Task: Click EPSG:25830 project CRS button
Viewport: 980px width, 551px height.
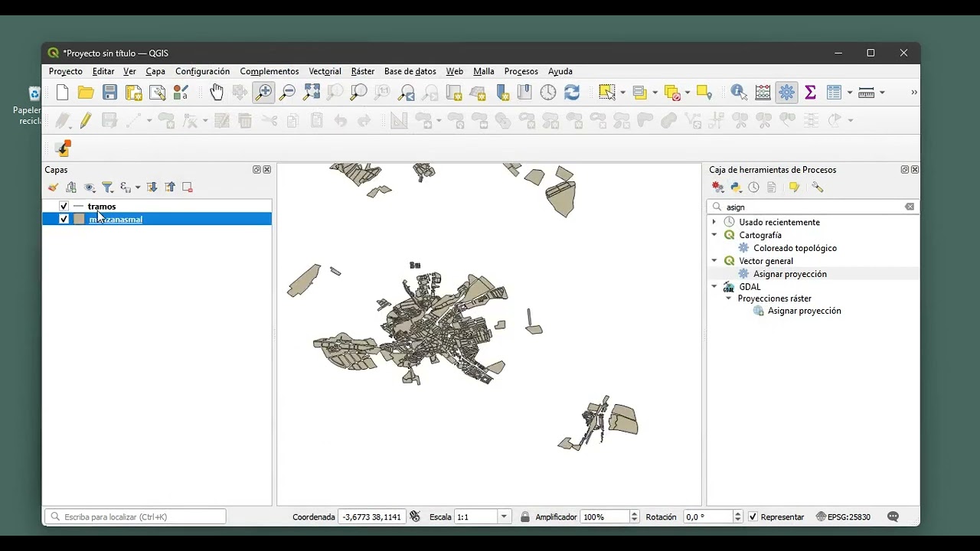Action: [844, 517]
